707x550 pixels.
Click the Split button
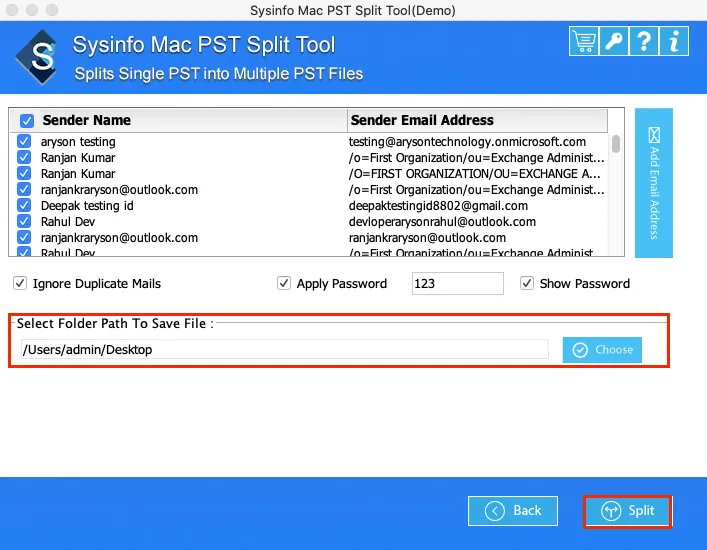627,511
